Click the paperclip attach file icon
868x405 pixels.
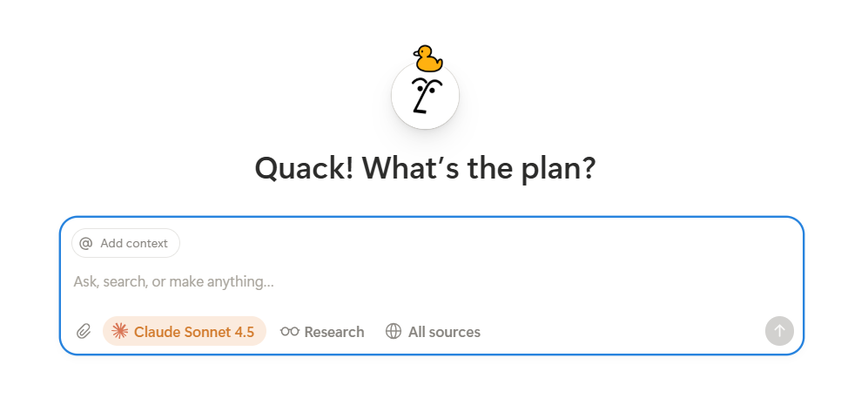tap(84, 331)
